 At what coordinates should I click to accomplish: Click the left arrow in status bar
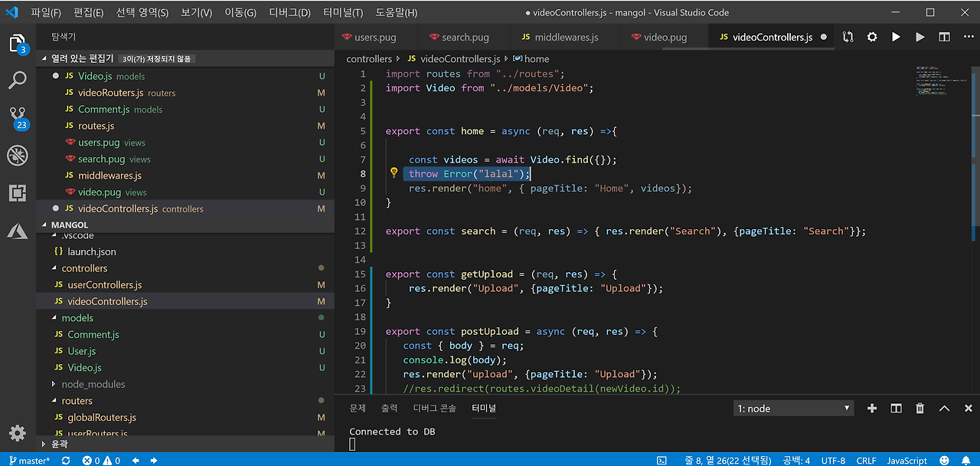tap(136, 461)
